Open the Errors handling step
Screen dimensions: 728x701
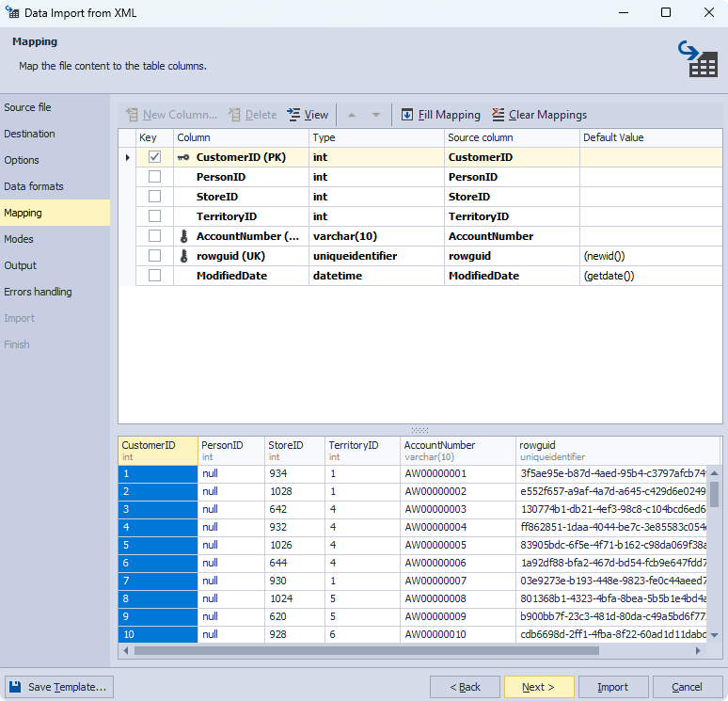[55, 292]
